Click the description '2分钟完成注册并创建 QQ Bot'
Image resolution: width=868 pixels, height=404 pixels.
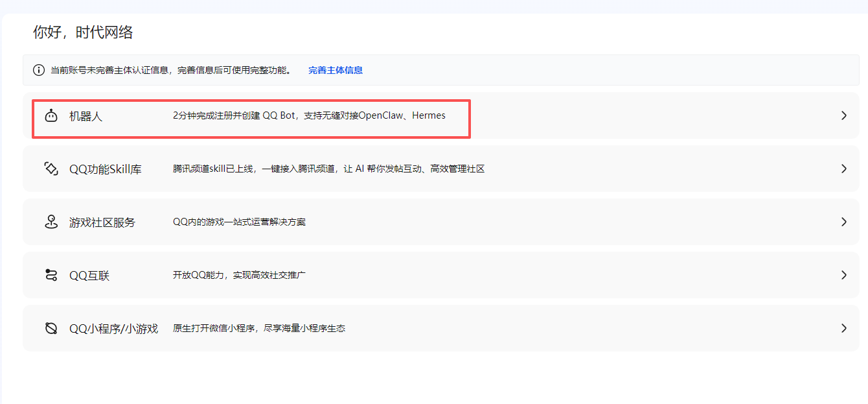234,115
